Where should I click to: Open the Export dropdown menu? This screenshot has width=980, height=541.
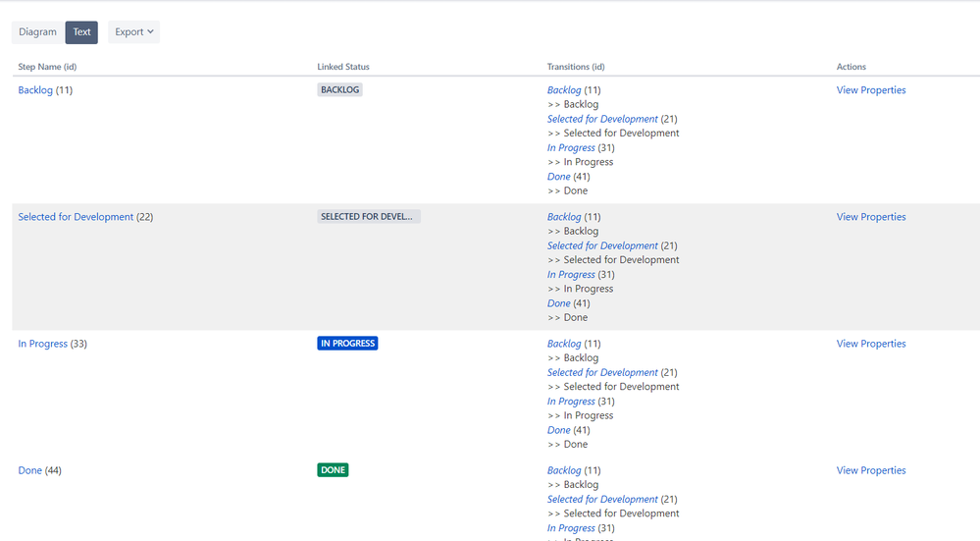point(133,31)
